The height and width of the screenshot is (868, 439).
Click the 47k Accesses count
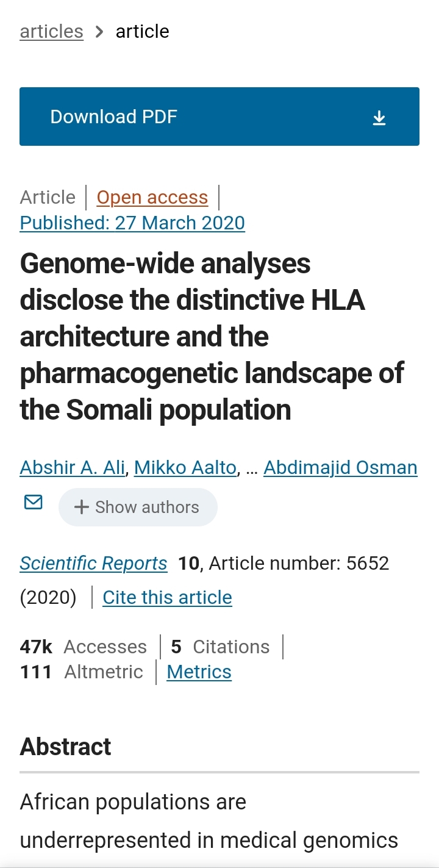click(84, 647)
